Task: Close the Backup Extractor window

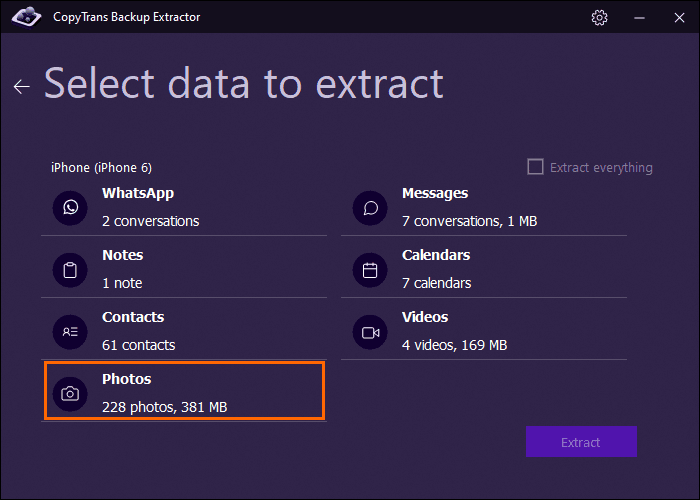Action: click(679, 17)
